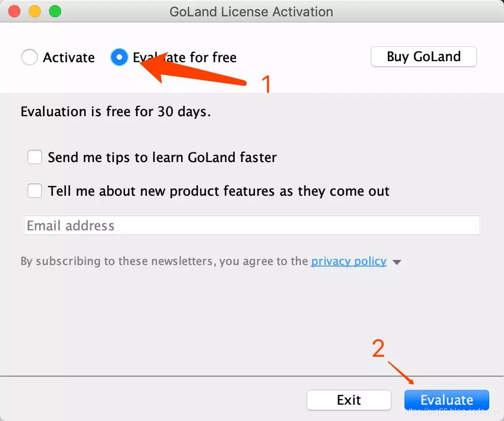
Task: Enable the Send me tips checkbox
Action: [x=35, y=157]
